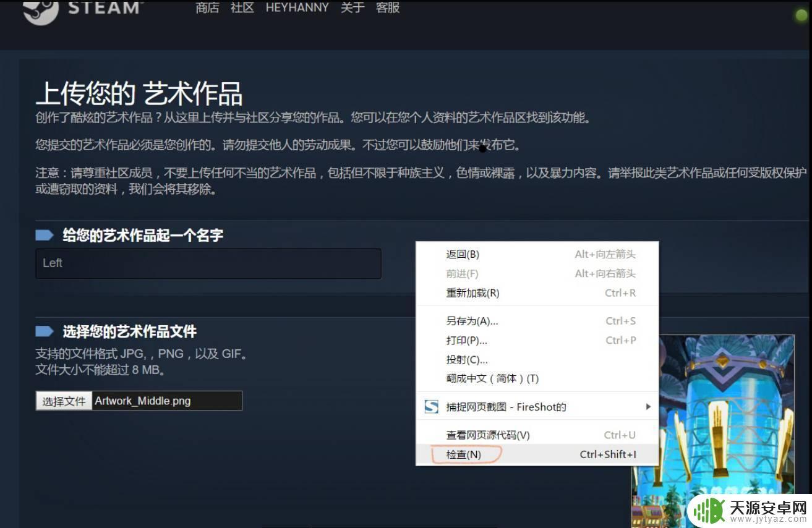
Task: Open the 关于 navigation tab
Action: click(353, 8)
